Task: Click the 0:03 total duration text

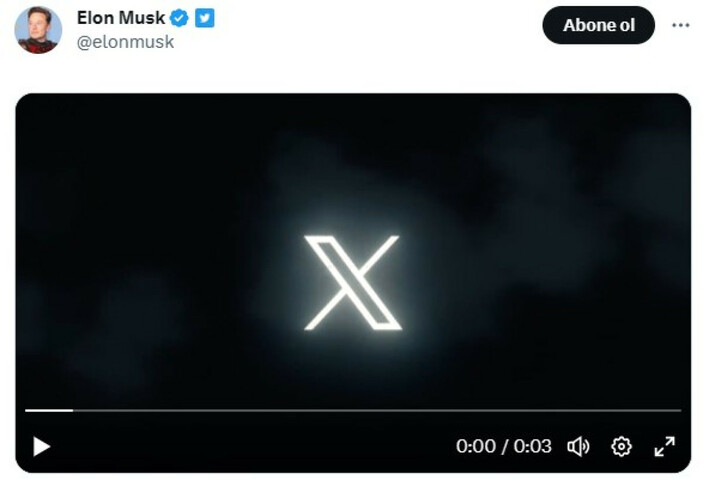Action: click(x=533, y=446)
